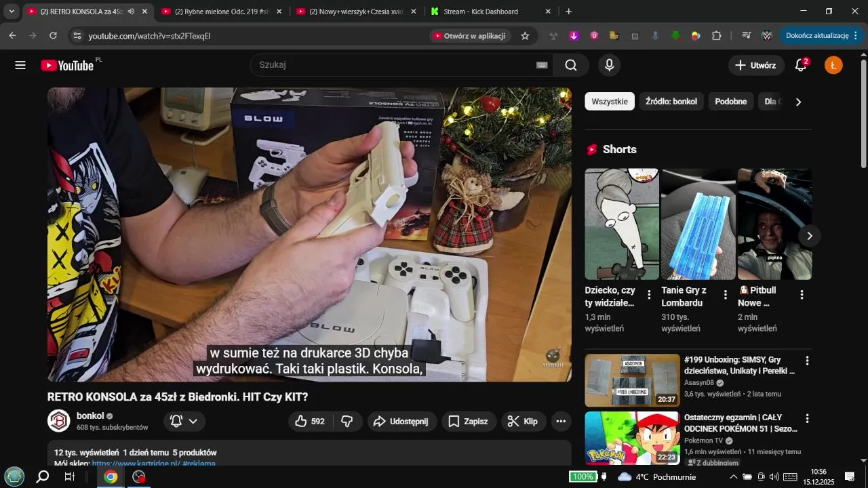Screen dimensions: 868x488
Task: View site information in the address bar
Action: 76,36
